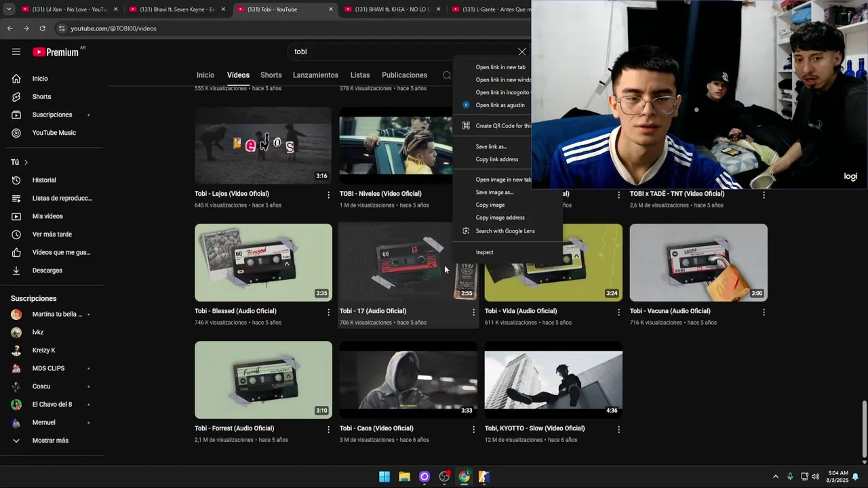Open File Explorer from taskbar

tap(404, 476)
